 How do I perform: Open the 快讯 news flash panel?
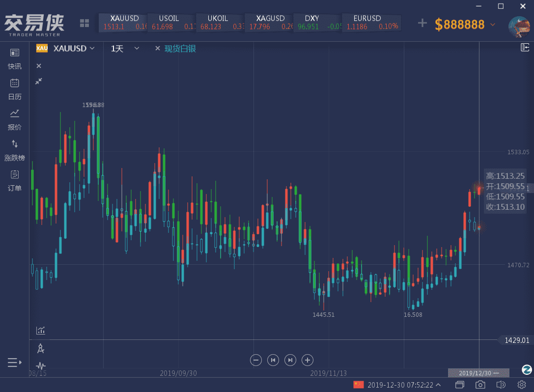[15, 58]
